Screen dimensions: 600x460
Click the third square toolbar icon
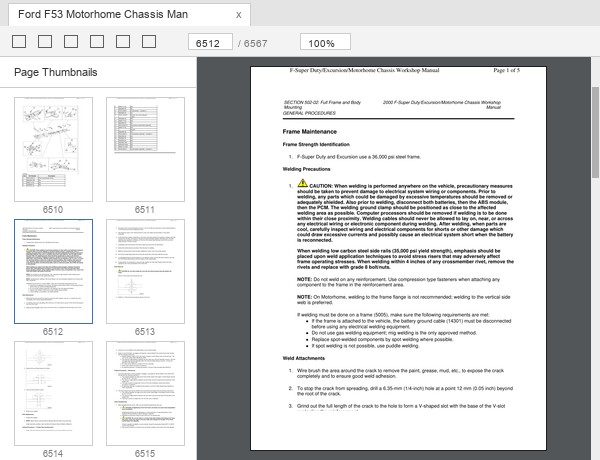pos(71,42)
